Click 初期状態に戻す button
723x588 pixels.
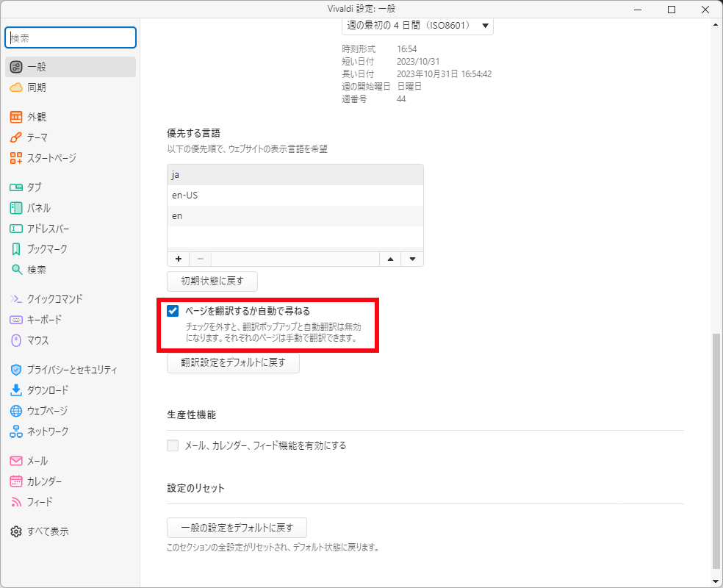click(212, 281)
